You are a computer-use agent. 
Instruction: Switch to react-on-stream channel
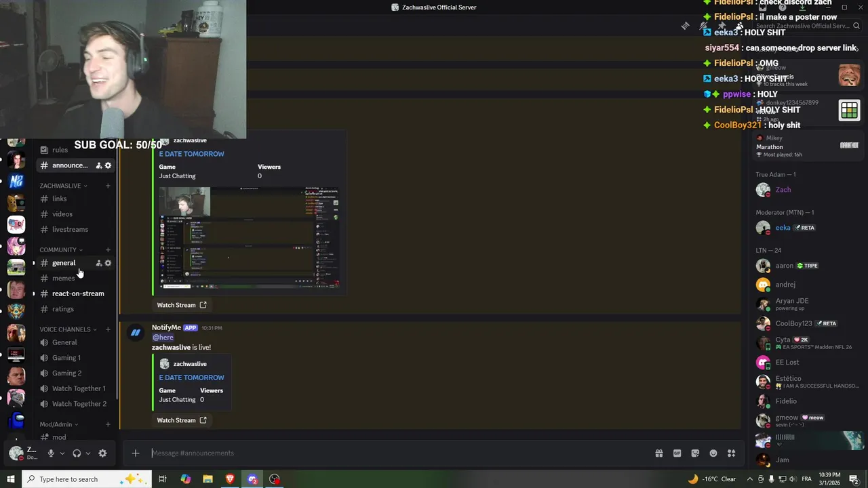(75, 293)
